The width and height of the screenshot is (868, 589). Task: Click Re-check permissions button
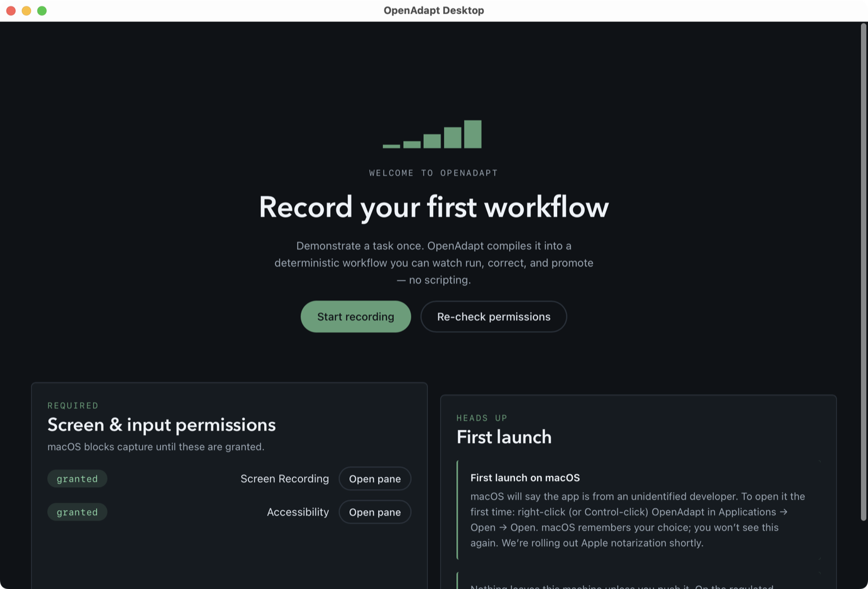494,316
